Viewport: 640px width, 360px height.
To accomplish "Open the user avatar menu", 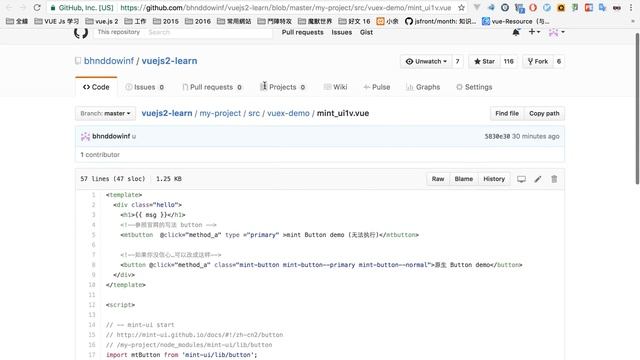I will tap(557, 32).
